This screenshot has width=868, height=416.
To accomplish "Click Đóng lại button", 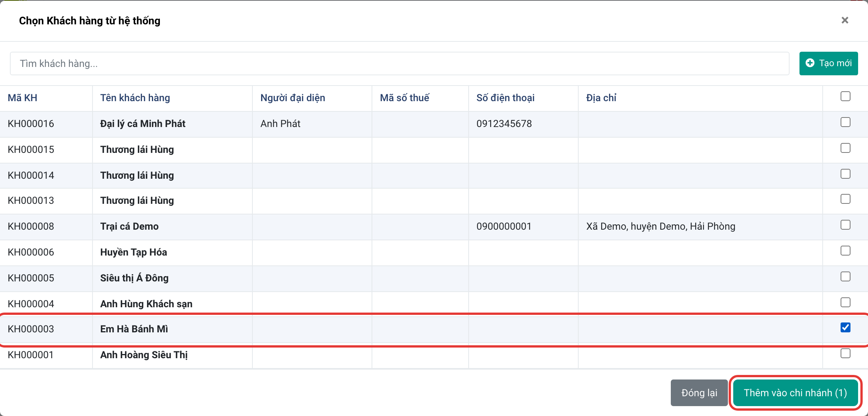I will click(699, 393).
